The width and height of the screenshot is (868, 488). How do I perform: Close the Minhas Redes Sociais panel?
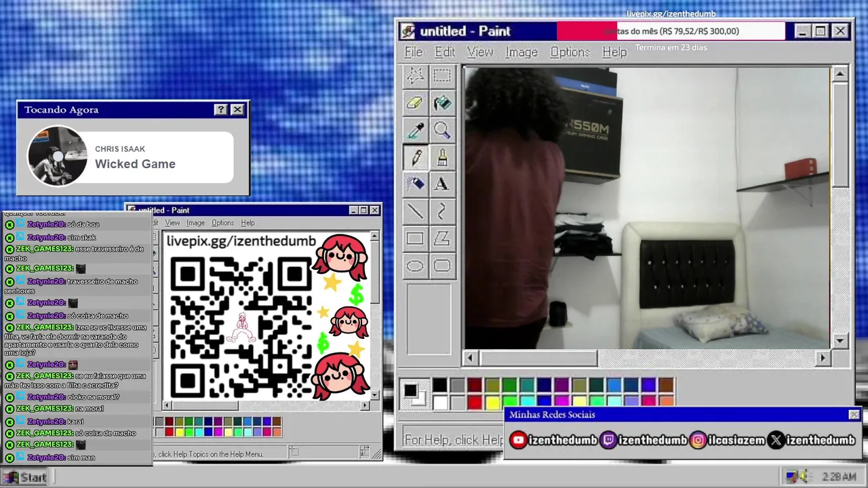(x=854, y=415)
